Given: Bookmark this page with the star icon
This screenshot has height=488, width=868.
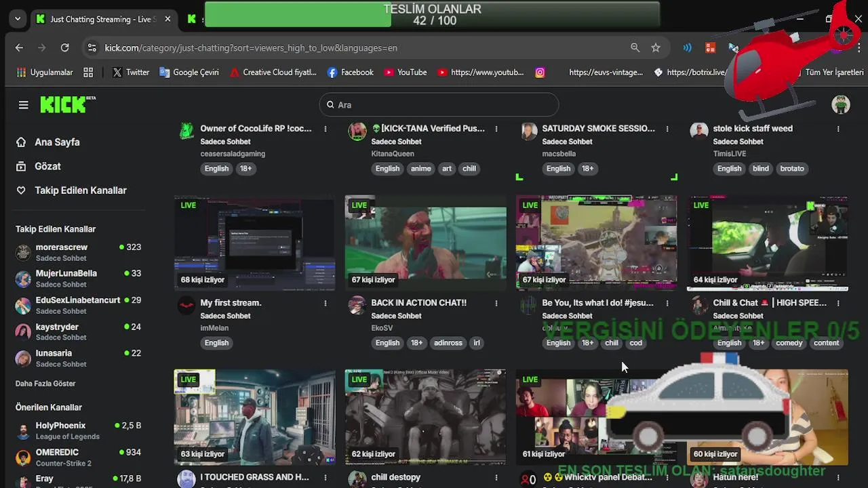Looking at the screenshot, I should tap(656, 47).
